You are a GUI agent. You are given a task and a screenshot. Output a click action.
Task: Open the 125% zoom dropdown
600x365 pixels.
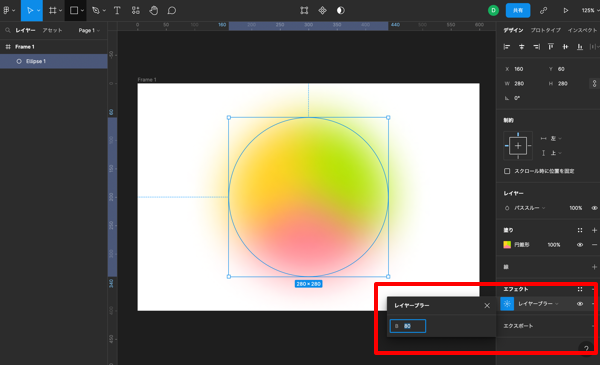point(589,10)
